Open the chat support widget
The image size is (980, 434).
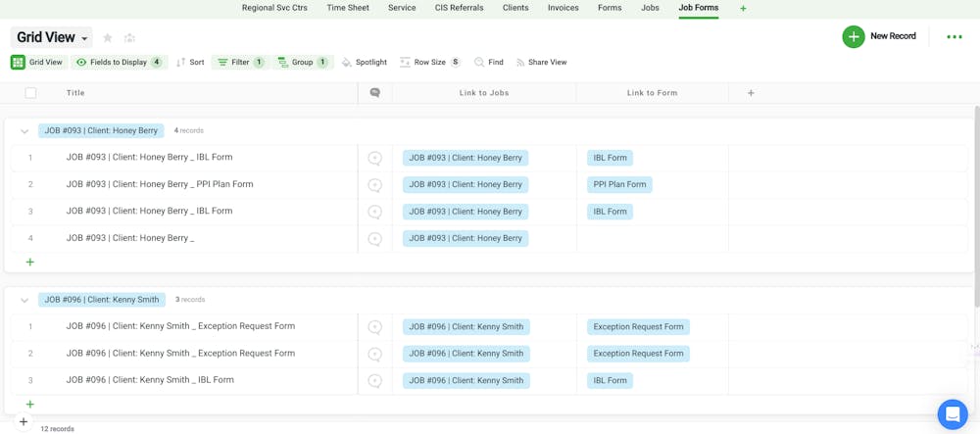(x=952, y=414)
